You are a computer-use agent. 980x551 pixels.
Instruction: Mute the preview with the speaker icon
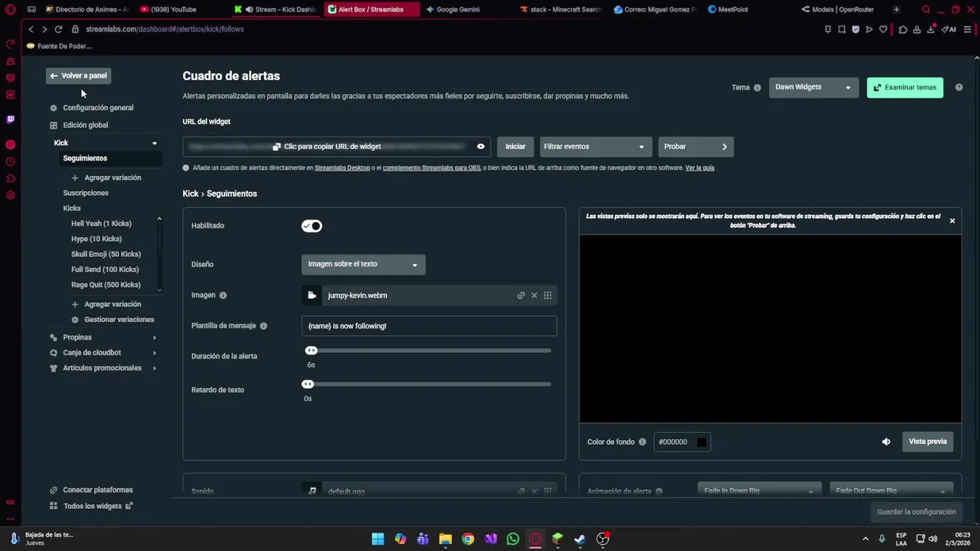pos(886,442)
